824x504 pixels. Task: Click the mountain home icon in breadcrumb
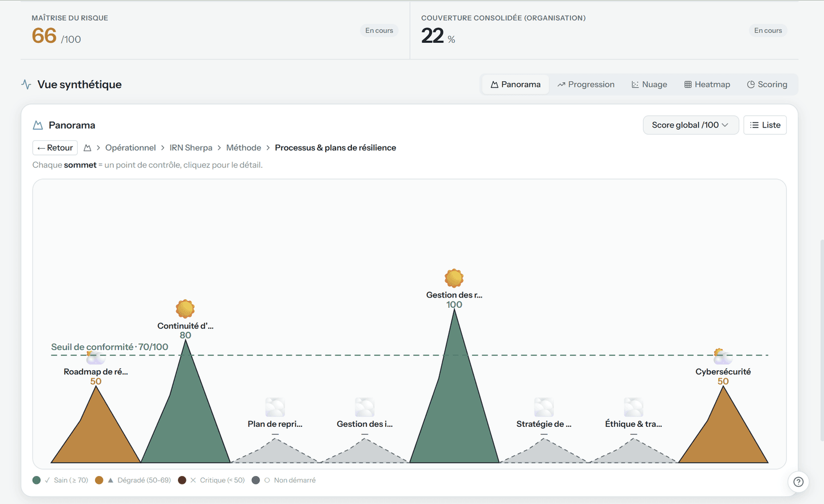[x=88, y=148]
